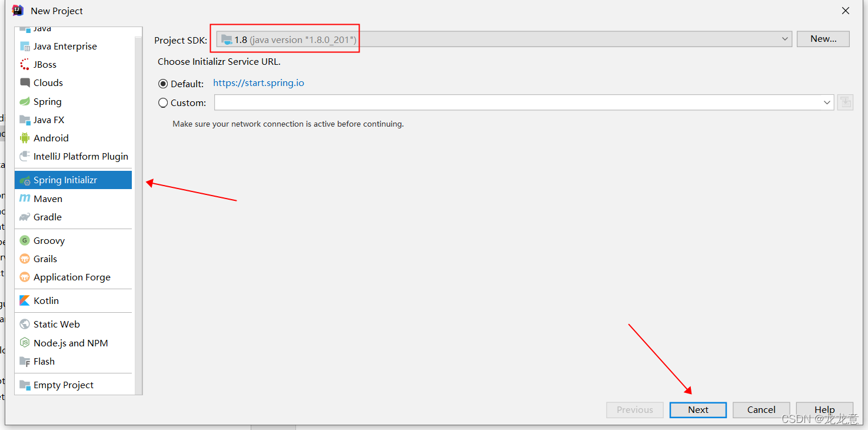Click the Flash folder icon
Viewport: 868px width, 430px height.
(25, 361)
